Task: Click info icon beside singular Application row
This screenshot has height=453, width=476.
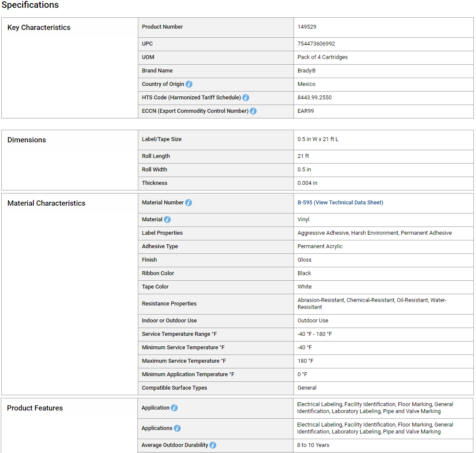Action: pyautogui.click(x=174, y=408)
